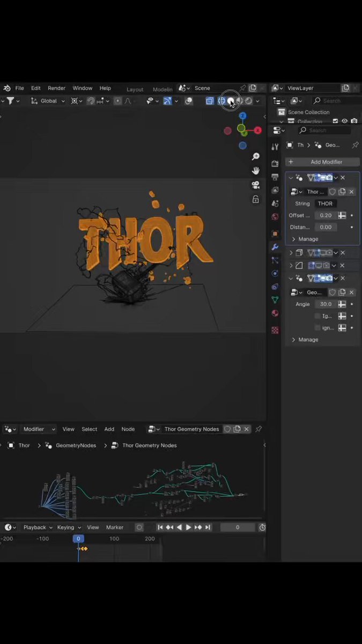Open the Material properties tab
Screen dimensions: 362x644
click(x=275, y=313)
